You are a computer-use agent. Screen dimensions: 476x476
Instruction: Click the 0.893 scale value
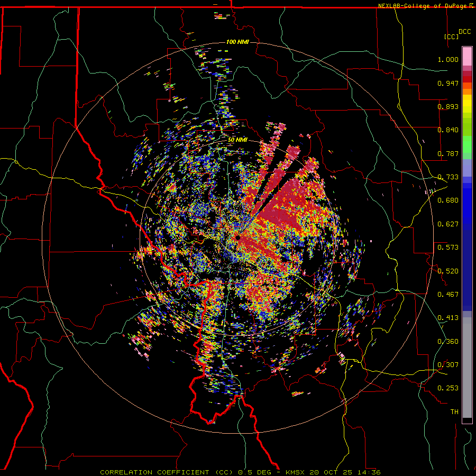(448, 106)
